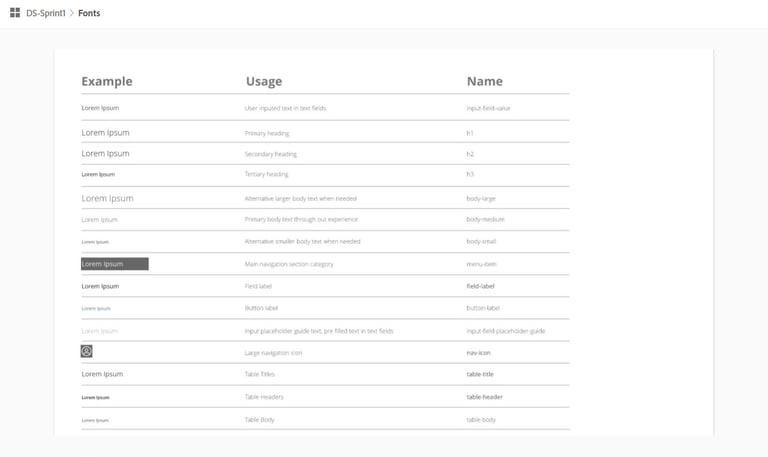Select the 'input-field-value' name label
This screenshot has height=457, width=768.
click(488, 108)
